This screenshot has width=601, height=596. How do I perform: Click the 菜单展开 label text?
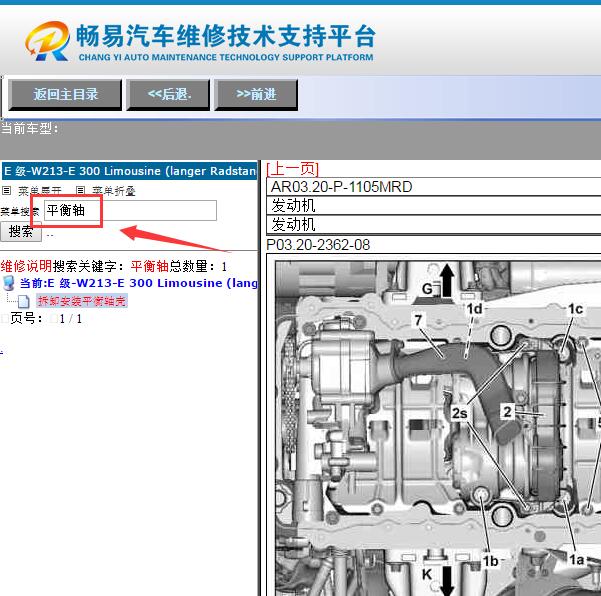point(39,190)
